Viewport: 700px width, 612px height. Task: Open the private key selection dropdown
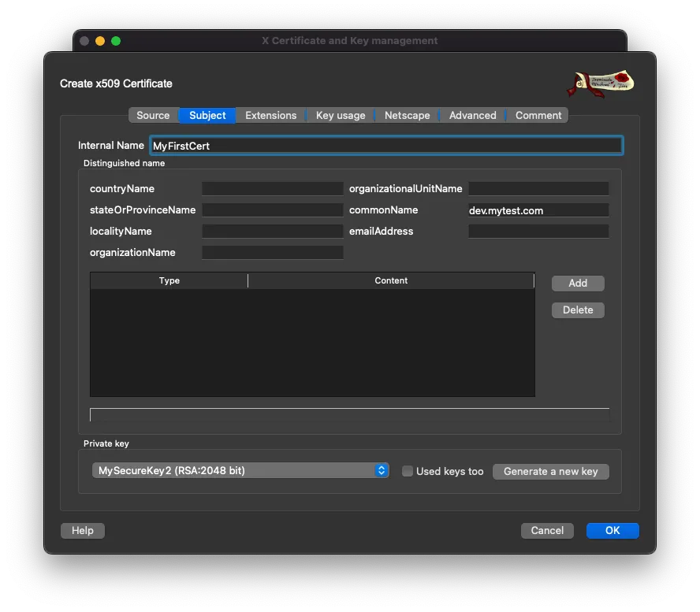point(240,469)
